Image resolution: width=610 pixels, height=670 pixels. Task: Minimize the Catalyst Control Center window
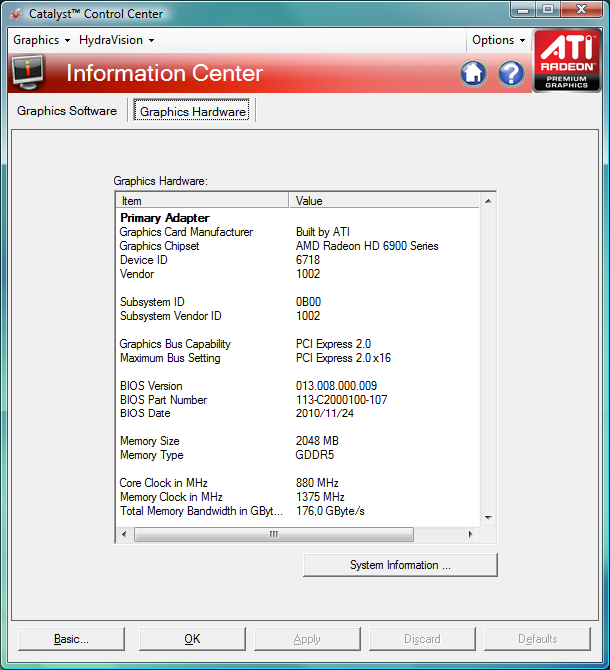(x=523, y=9)
